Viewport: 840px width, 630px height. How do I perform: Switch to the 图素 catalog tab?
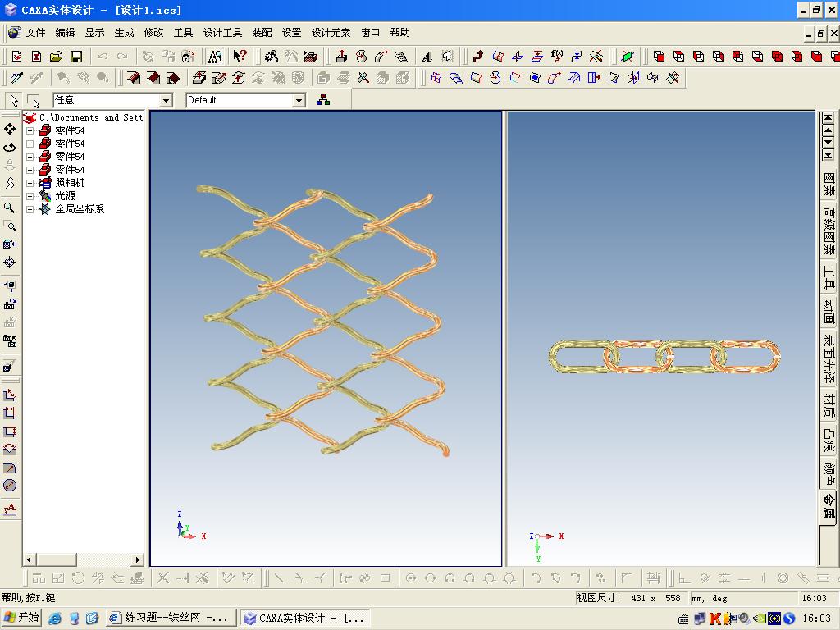(829, 184)
